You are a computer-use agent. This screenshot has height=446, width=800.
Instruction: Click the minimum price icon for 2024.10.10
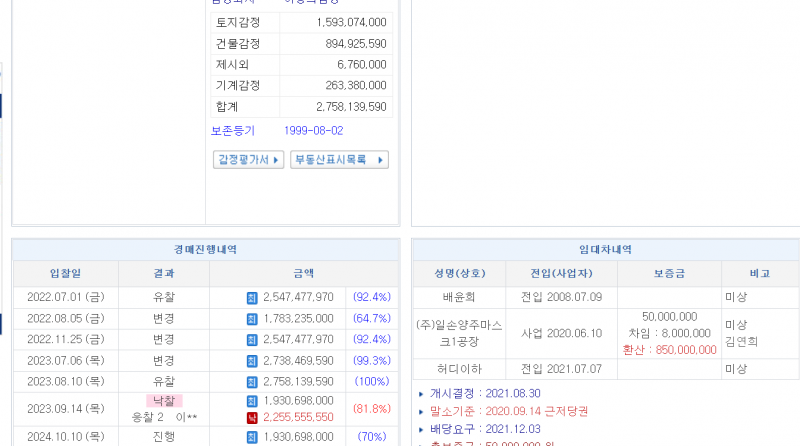click(252, 437)
